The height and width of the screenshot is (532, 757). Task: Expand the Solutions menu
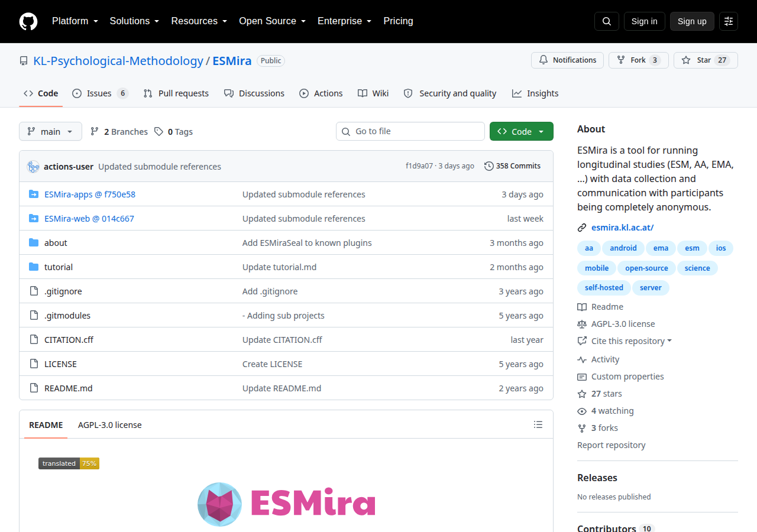135,21
